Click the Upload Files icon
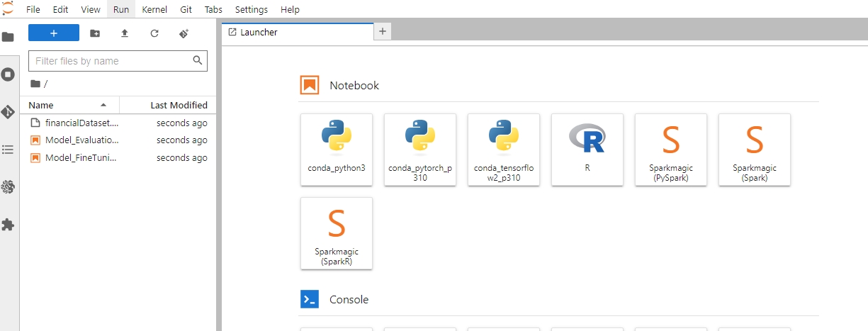 click(x=125, y=33)
